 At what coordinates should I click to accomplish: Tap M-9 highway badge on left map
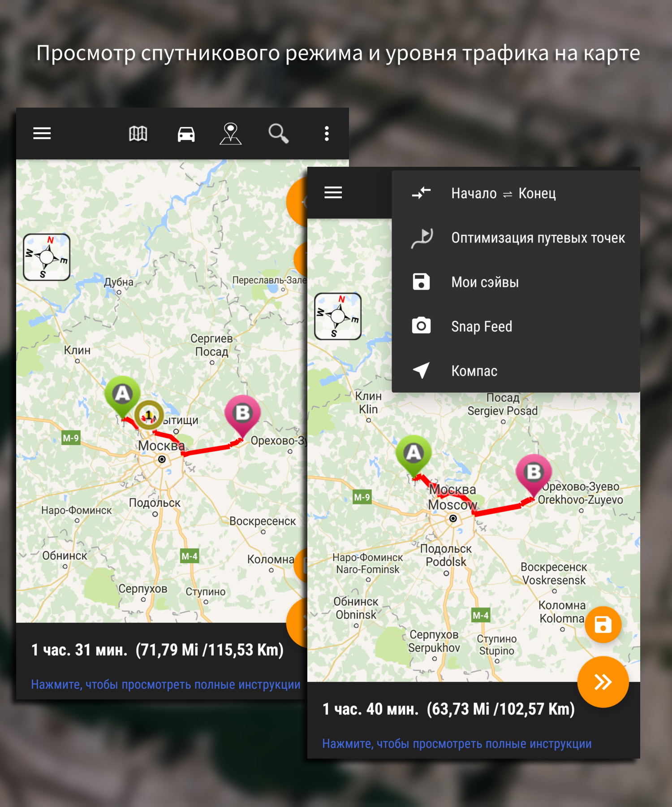click(x=71, y=438)
